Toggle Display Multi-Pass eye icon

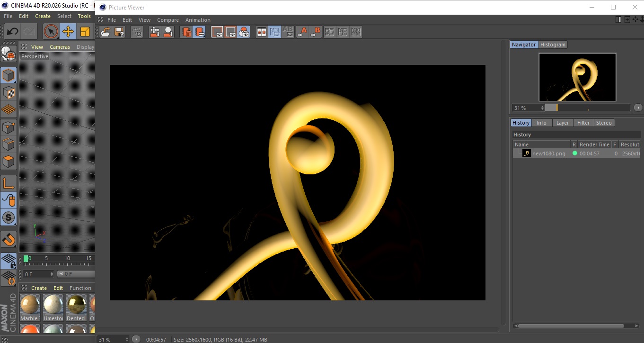click(230, 32)
